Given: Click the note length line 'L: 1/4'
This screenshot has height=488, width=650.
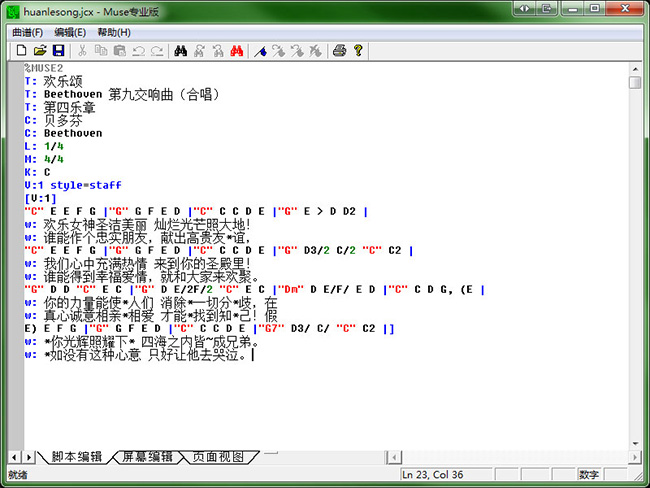Looking at the screenshot, I should click(x=44, y=146).
